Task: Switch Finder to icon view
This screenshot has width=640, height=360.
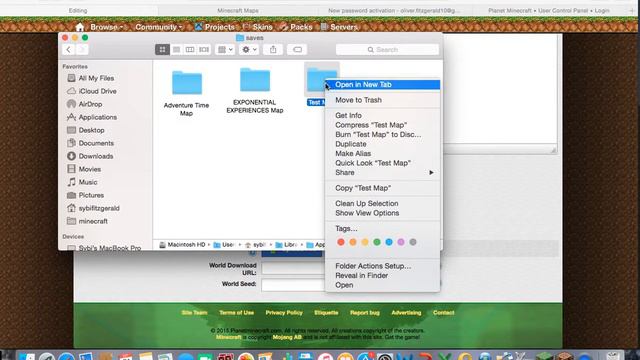Action: pyautogui.click(x=162, y=49)
